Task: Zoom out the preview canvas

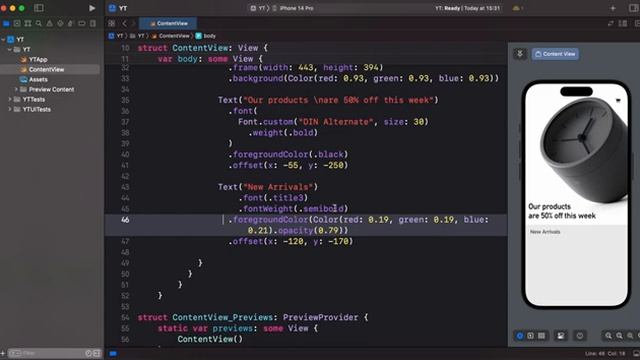Action: pyautogui.click(x=609, y=336)
